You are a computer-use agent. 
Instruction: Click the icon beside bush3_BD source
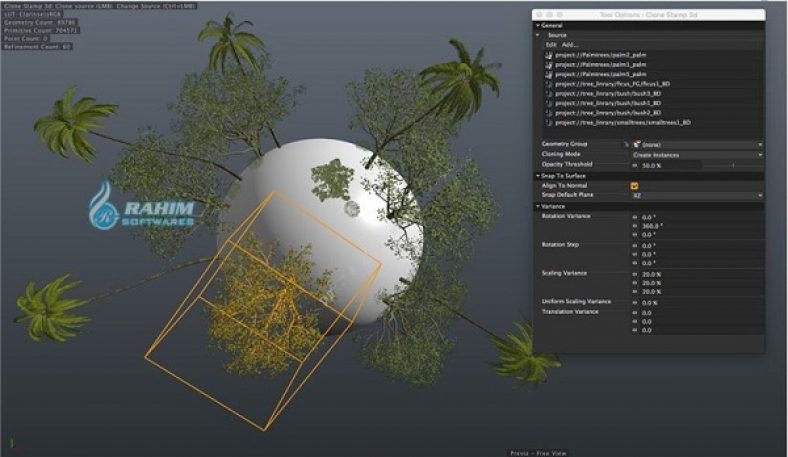(548, 94)
